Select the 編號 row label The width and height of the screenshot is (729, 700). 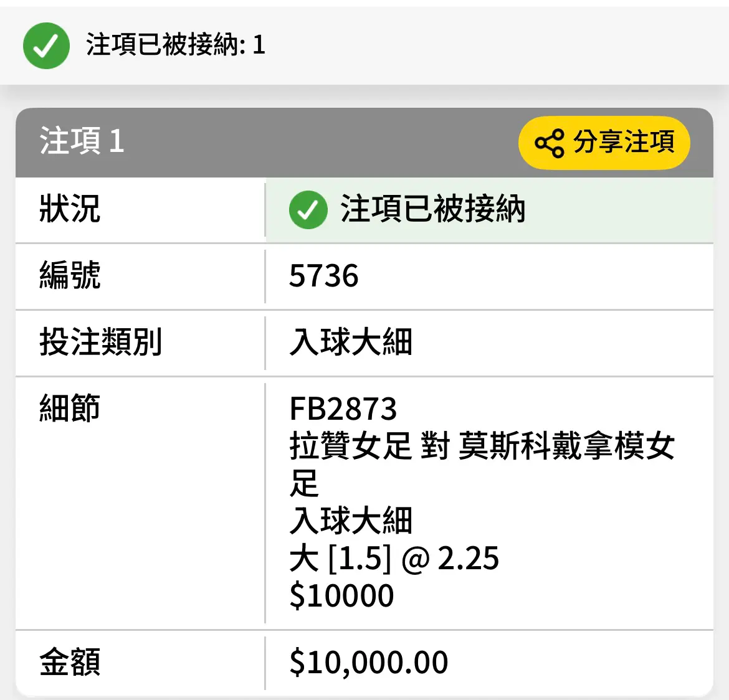pyautogui.click(x=70, y=275)
